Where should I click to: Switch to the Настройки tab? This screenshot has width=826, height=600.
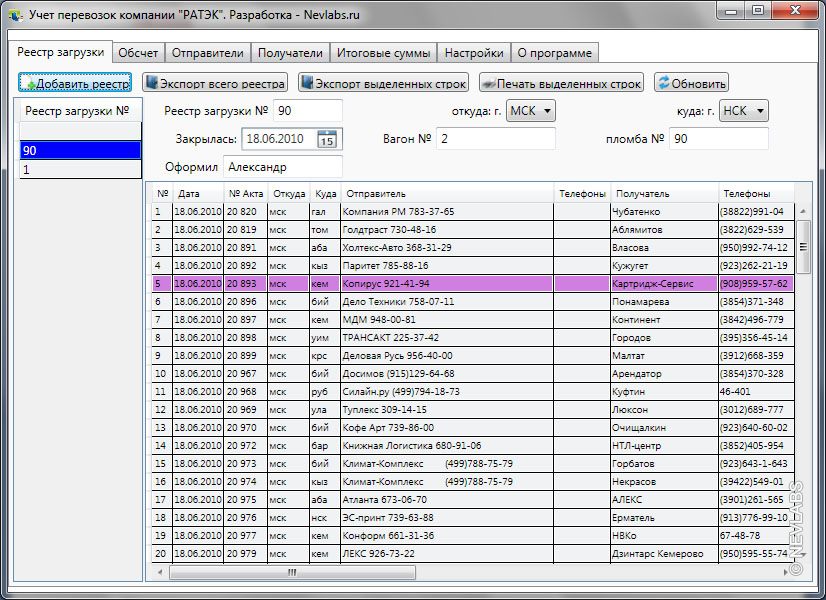[x=473, y=53]
